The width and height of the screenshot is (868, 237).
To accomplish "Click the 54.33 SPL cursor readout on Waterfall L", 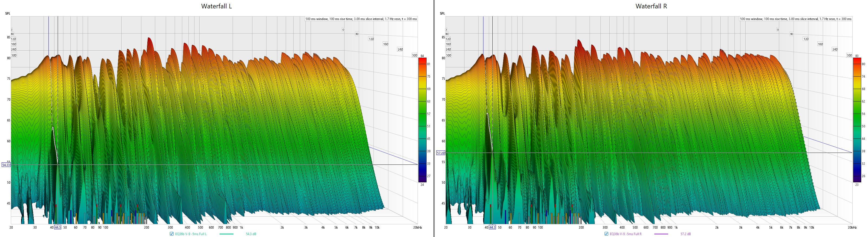I will tap(6, 164).
